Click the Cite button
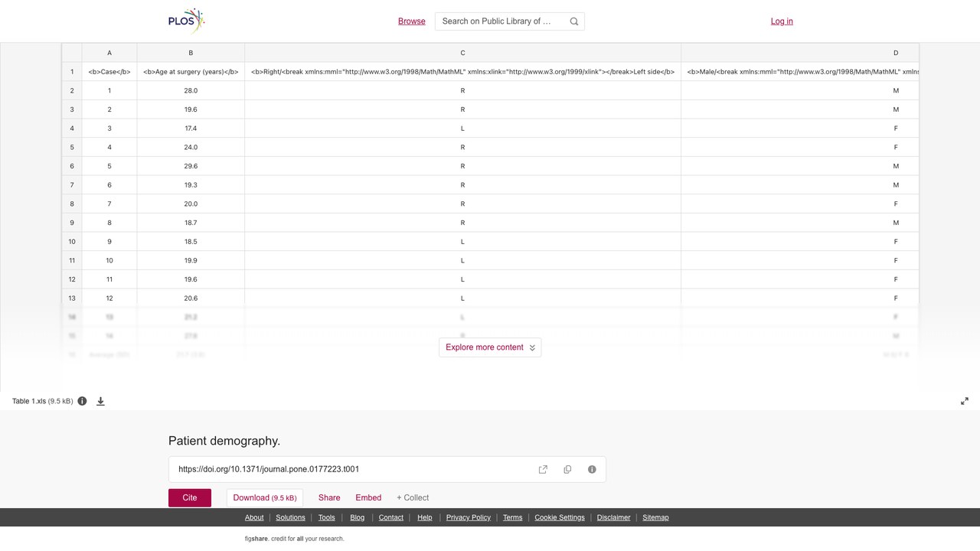Viewport: 980px width, 551px height. click(x=190, y=497)
